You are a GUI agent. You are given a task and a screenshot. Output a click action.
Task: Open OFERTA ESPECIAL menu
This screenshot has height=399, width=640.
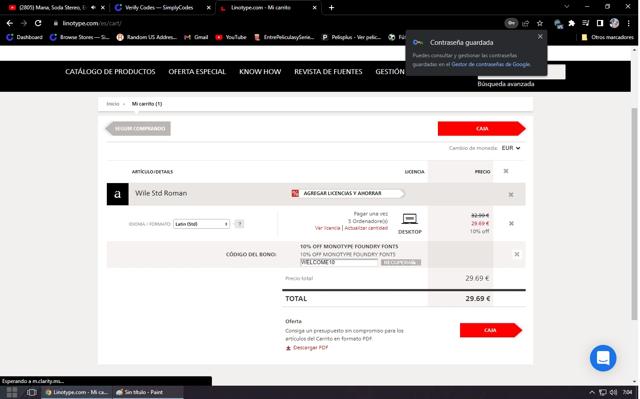coord(197,72)
